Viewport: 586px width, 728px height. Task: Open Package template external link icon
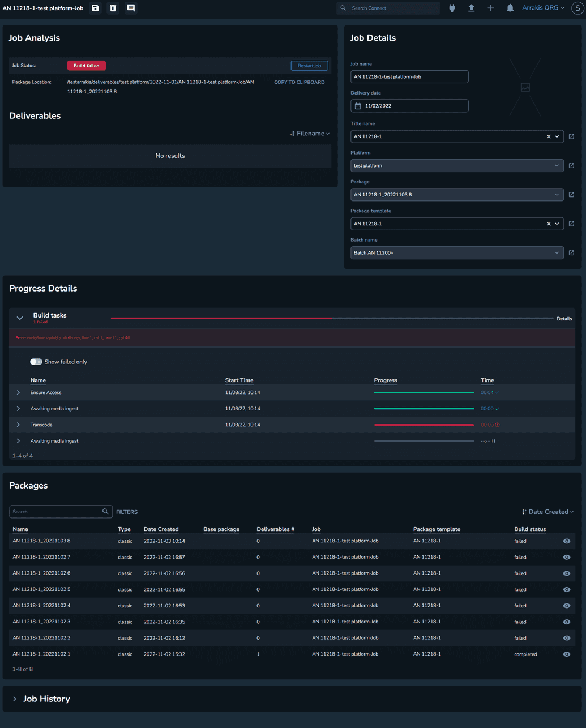click(x=571, y=224)
